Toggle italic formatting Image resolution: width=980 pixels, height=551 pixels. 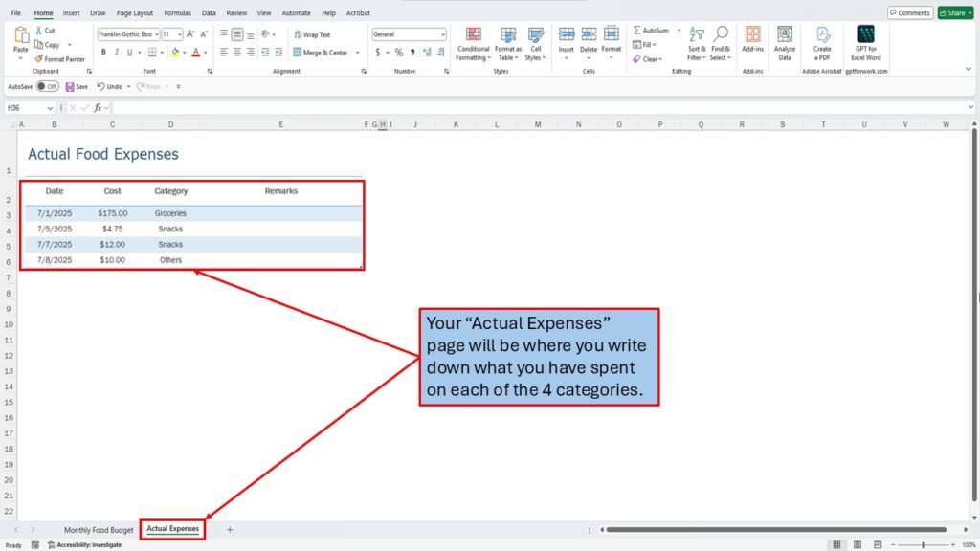point(118,53)
